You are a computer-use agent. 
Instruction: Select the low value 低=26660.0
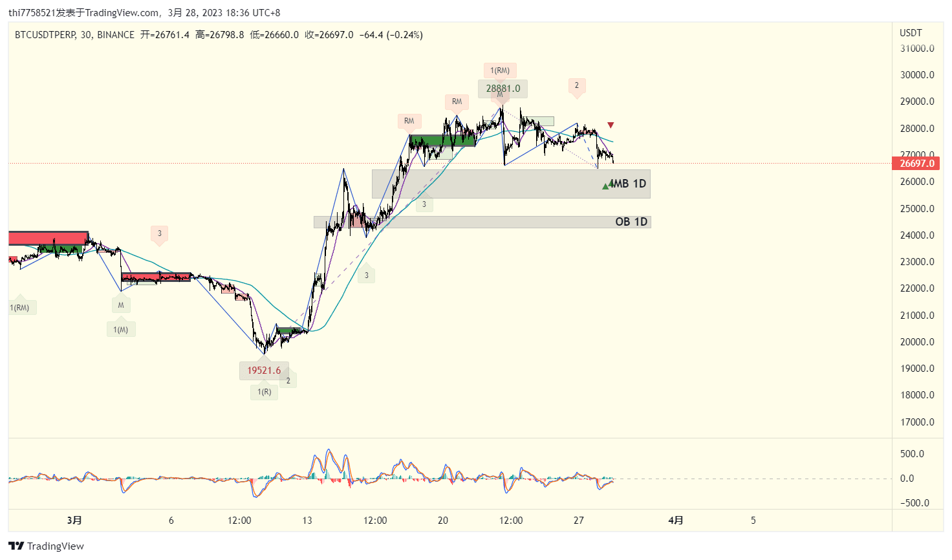(274, 35)
